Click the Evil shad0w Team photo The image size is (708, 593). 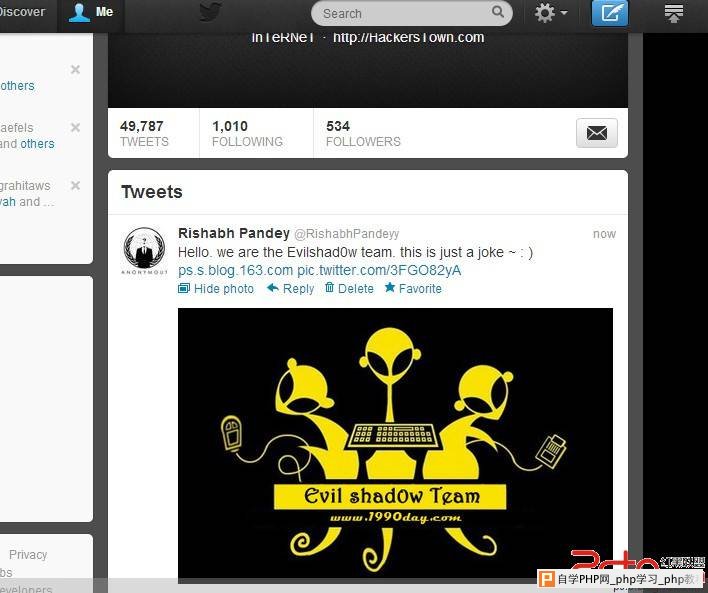(x=395, y=443)
